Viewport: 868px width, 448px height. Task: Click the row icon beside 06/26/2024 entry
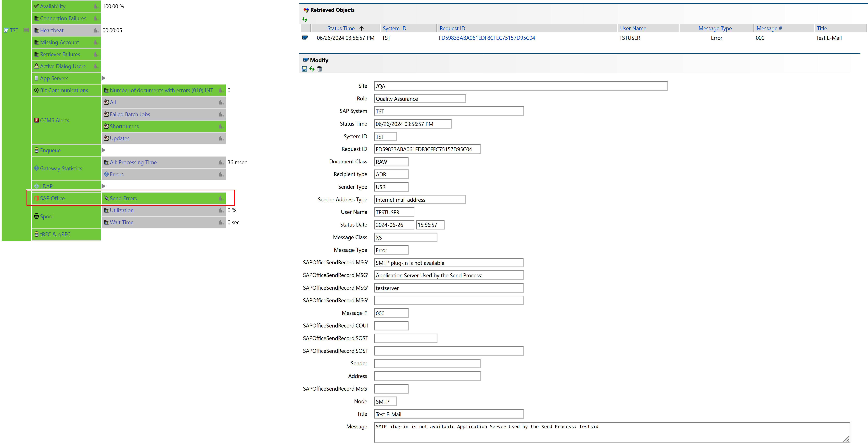click(305, 38)
